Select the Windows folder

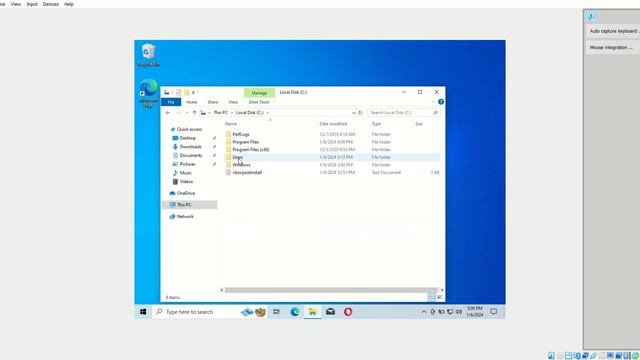tap(241, 165)
